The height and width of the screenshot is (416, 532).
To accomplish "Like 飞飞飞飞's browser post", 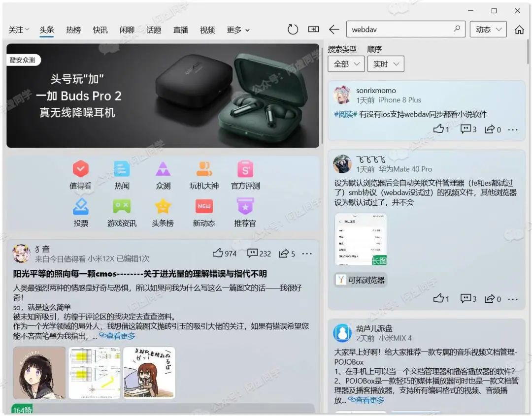I will pyautogui.click(x=441, y=298).
